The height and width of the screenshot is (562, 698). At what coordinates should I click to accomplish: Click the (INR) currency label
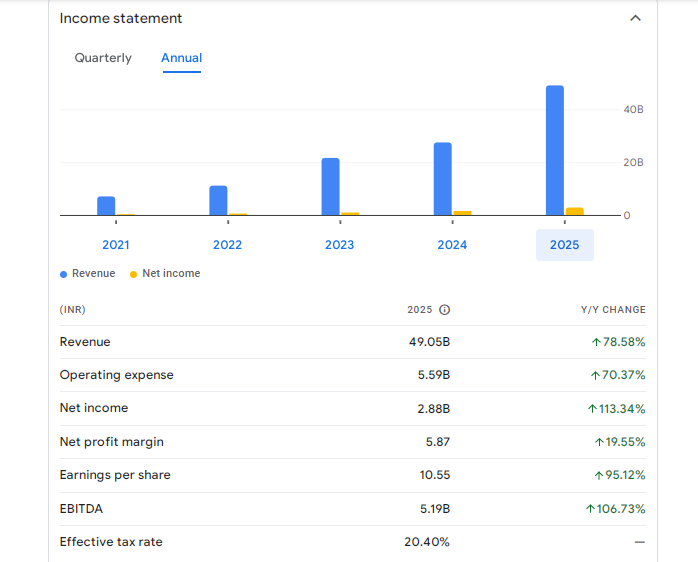(73, 310)
